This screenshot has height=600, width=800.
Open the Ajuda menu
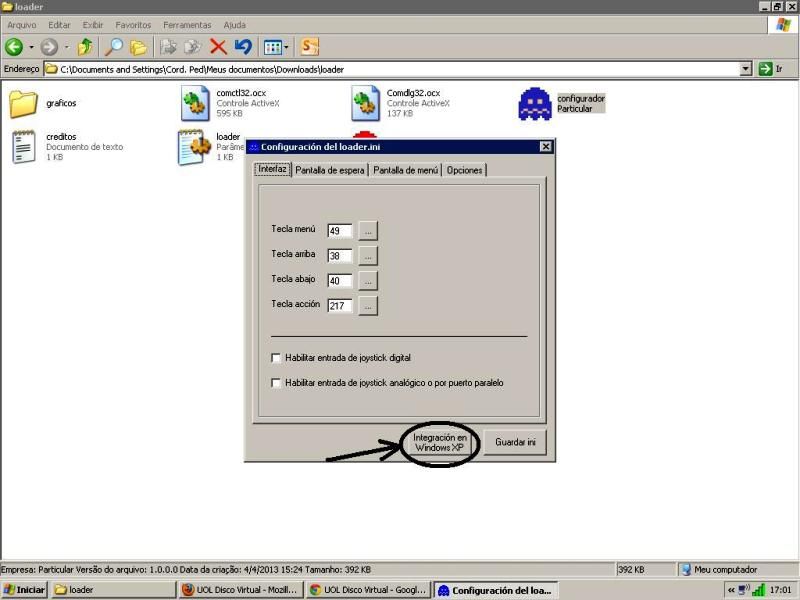pyautogui.click(x=234, y=24)
